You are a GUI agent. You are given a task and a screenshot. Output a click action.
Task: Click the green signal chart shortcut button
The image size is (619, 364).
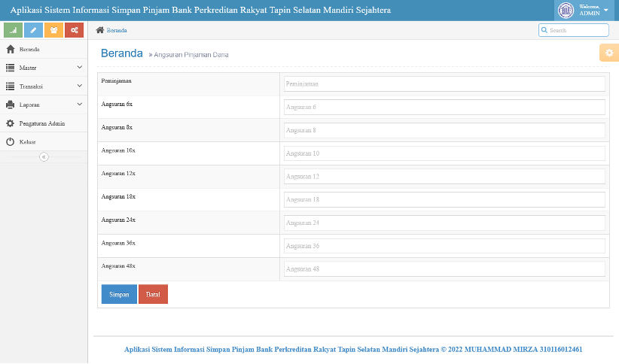[x=13, y=30]
